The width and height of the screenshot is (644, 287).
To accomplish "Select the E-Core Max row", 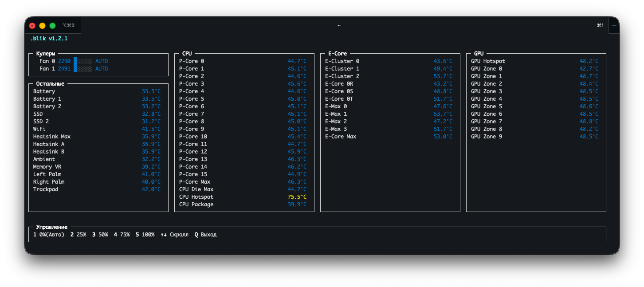I will tap(390, 137).
